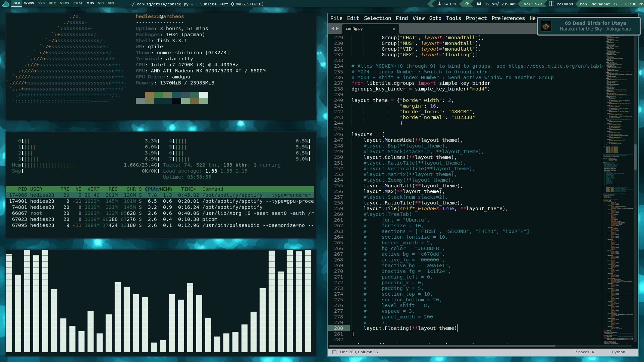Click the unsaved dot on config.py tab
644x362 pixels.
pyautogui.click(x=394, y=29)
